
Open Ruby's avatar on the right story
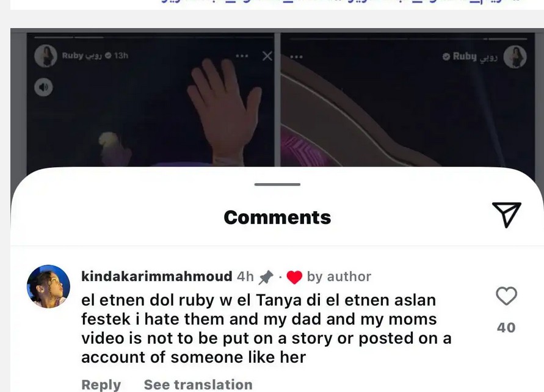coord(515,57)
